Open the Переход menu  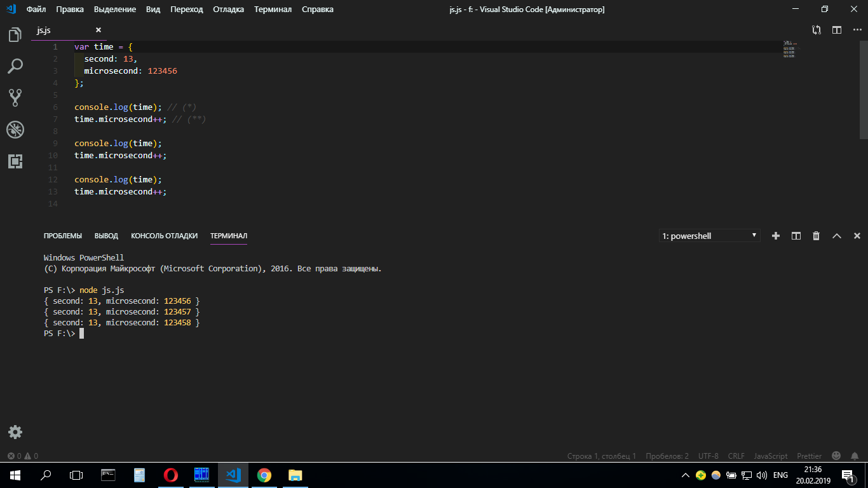(187, 10)
